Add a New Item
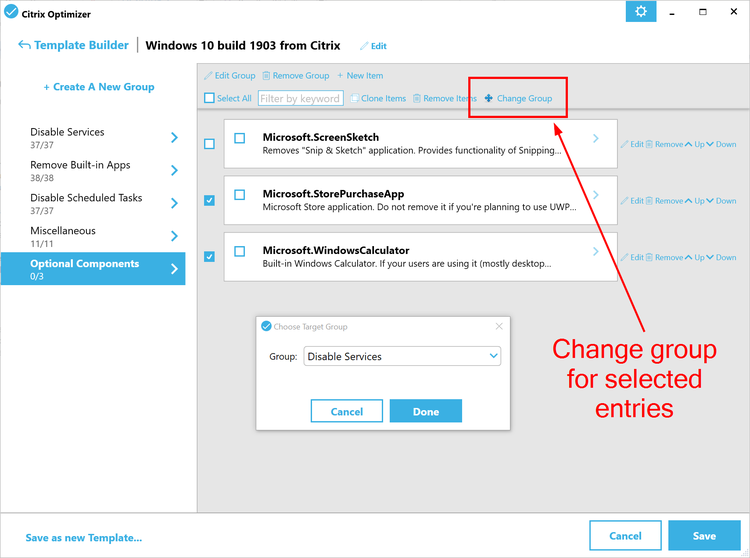750x558 pixels. click(x=360, y=76)
